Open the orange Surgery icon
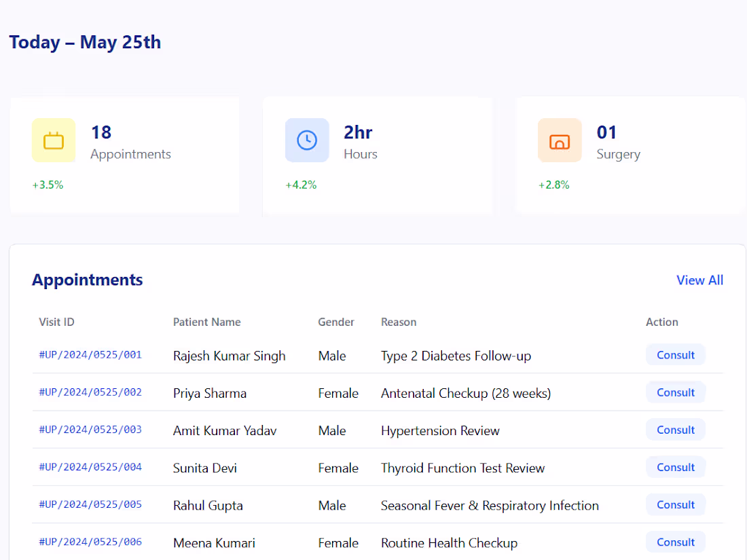Viewport: 747px width, 560px height. pos(560,140)
